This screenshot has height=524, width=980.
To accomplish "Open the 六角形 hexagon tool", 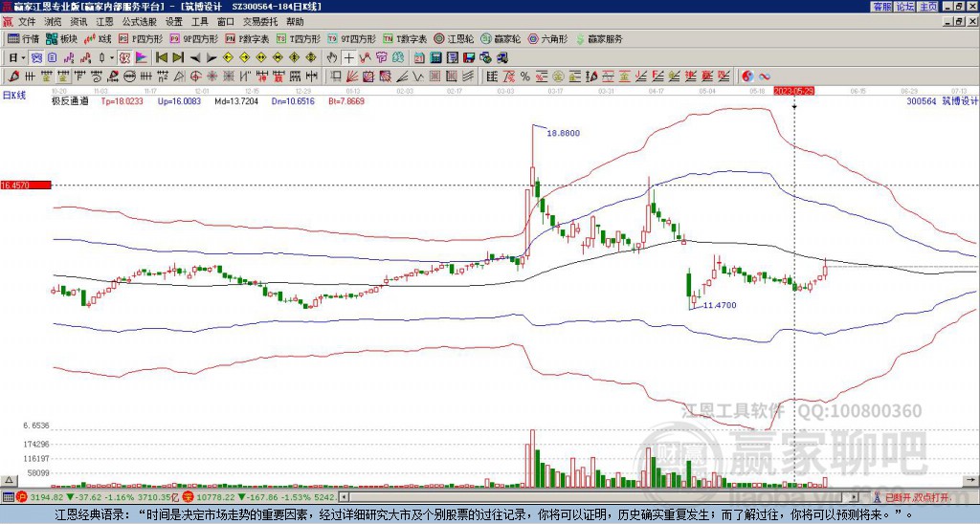I will click(547, 38).
